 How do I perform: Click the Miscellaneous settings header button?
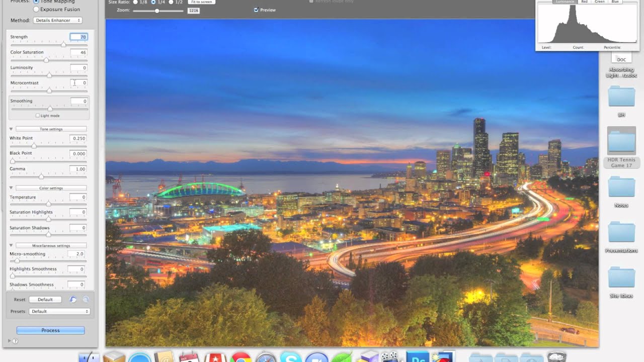tap(51, 245)
